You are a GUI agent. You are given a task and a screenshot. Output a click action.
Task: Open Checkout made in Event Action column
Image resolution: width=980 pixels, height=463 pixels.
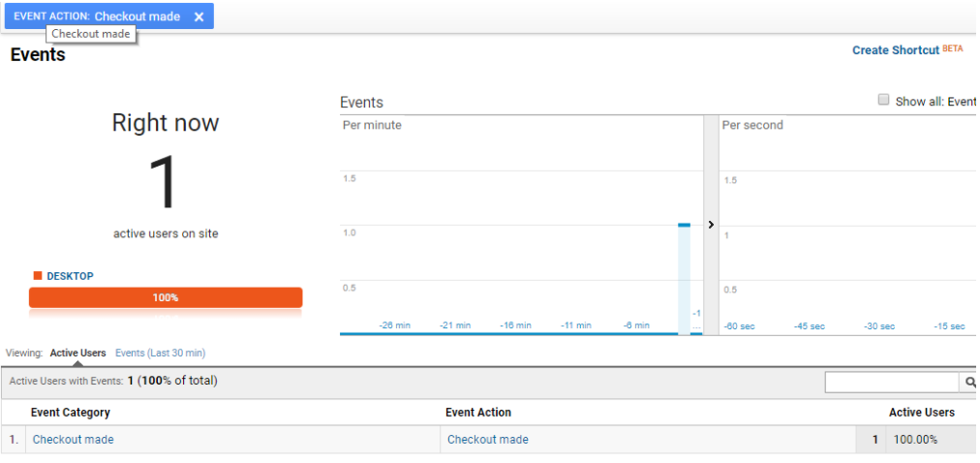pyautogui.click(x=487, y=439)
